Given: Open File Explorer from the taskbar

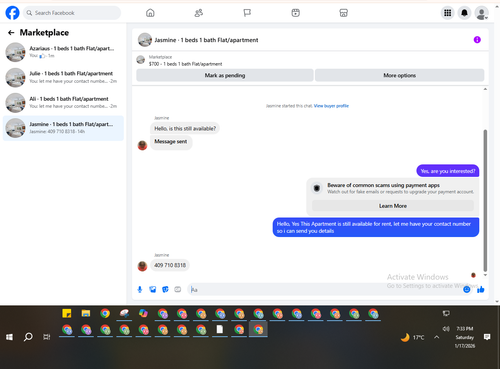Looking at the screenshot, I should tap(86, 313).
